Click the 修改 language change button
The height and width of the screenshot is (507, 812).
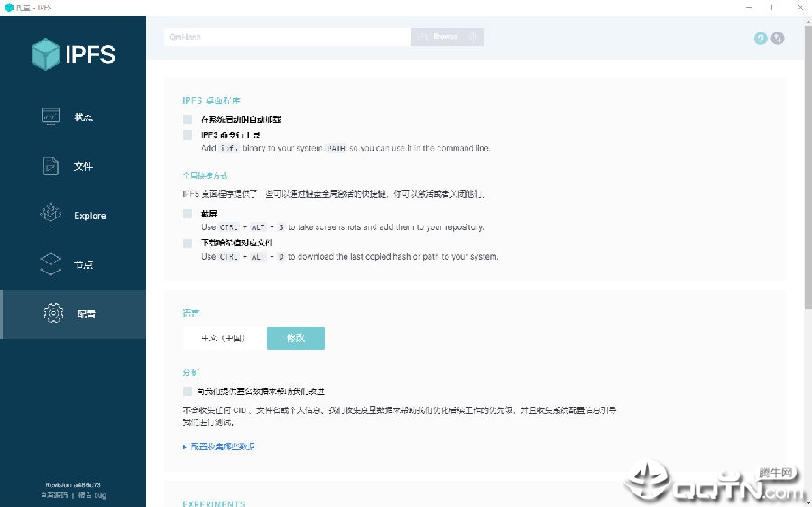pos(296,337)
